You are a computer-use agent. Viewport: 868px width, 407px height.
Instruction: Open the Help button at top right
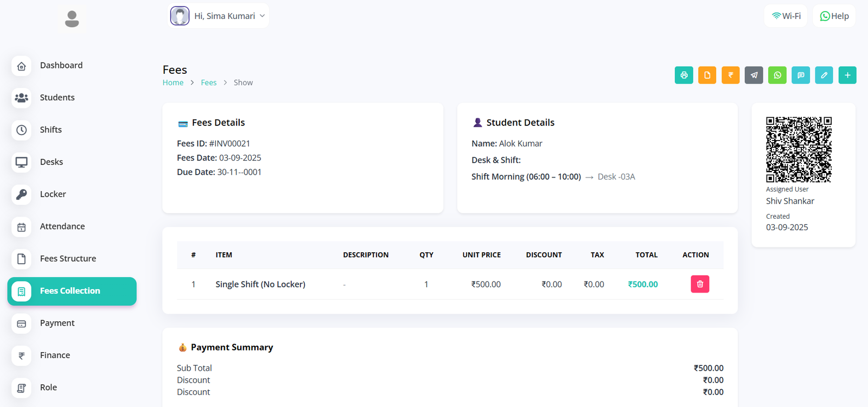pos(834,16)
